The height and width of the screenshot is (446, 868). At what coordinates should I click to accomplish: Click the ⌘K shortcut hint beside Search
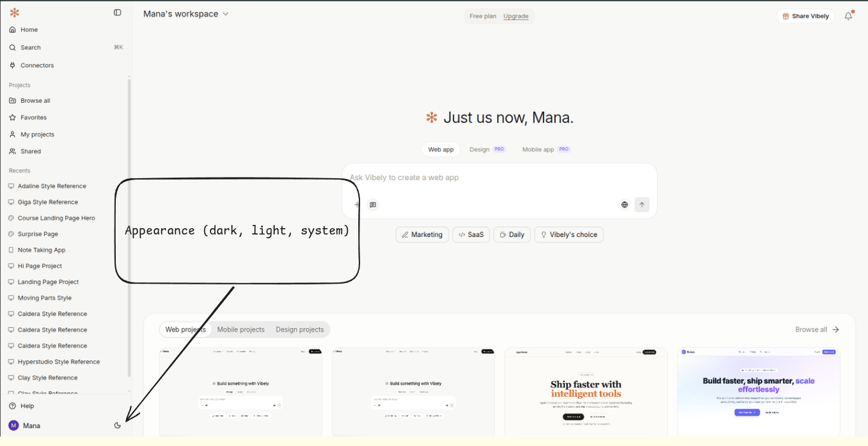[x=118, y=48]
